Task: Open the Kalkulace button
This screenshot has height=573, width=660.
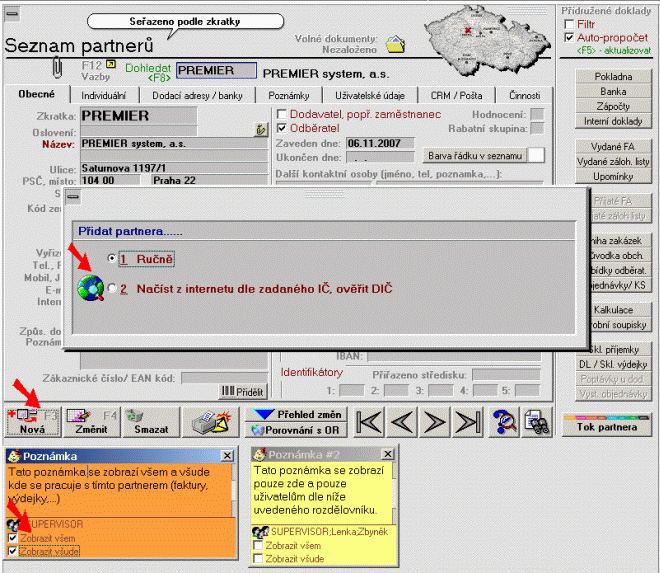Action: click(620, 310)
